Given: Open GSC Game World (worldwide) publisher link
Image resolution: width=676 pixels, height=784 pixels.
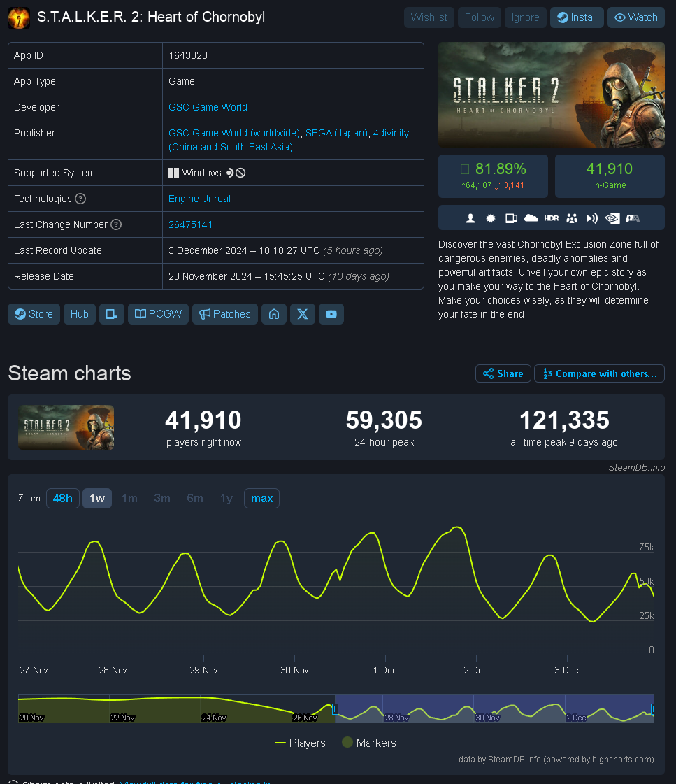Looking at the screenshot, I should 233,133.
